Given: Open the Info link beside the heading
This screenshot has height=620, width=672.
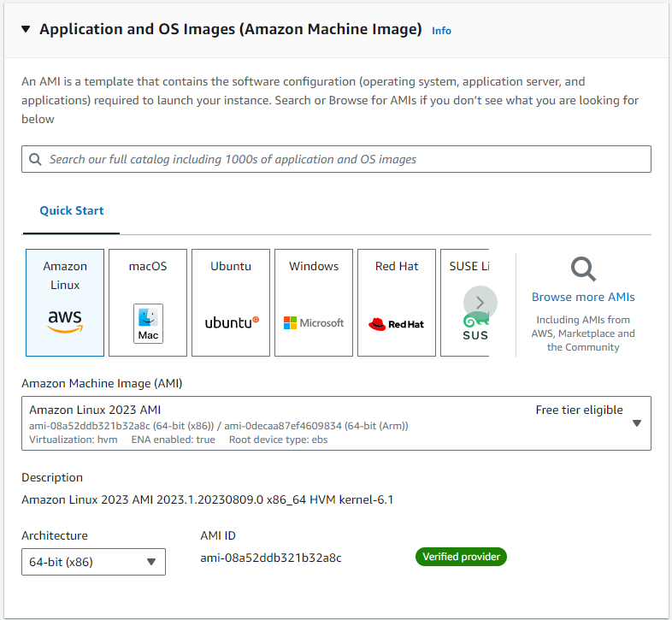Looking at the screenshot, I should tap(441, 31).
